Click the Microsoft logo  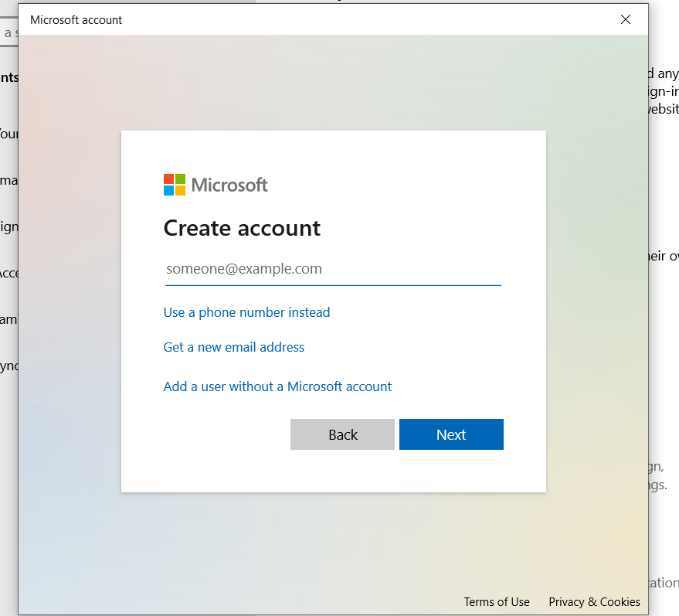tap(216, 185)
